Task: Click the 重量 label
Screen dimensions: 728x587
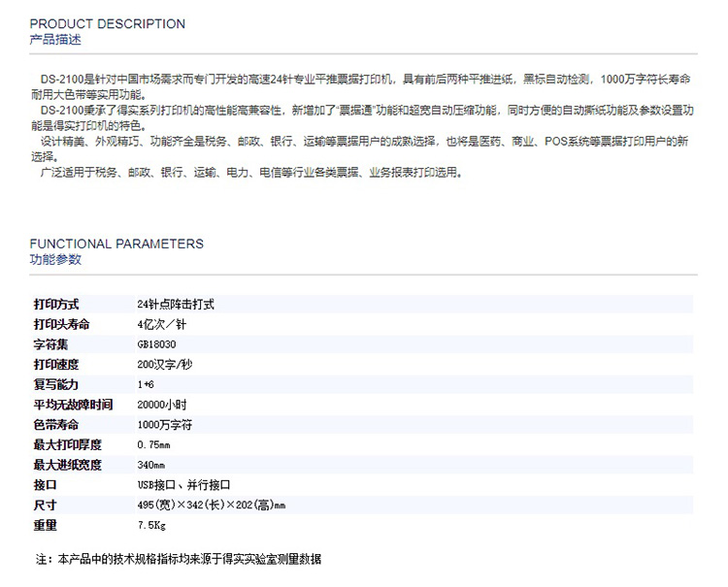Action: [45, 525]
